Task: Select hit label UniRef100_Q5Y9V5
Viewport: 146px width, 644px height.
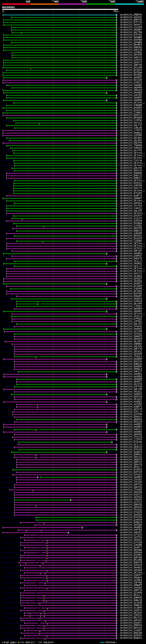Action: point(131,55)
